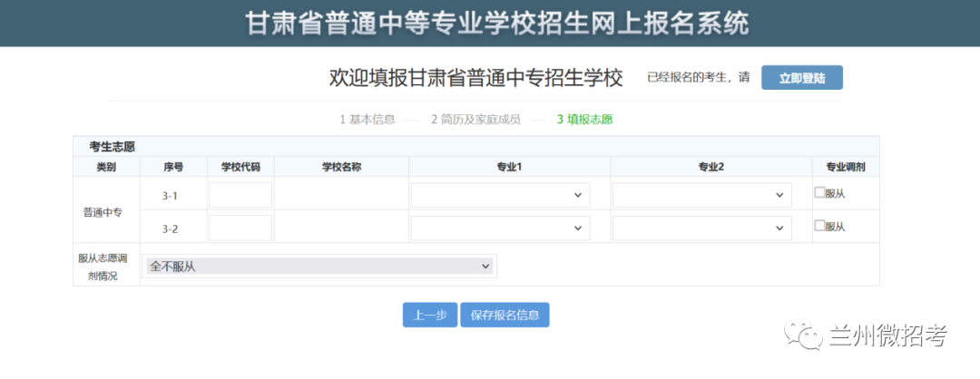Check the 服从 checkbox in row 3-1
Viewport: 980px width, 379px height.
coord(819,192)
